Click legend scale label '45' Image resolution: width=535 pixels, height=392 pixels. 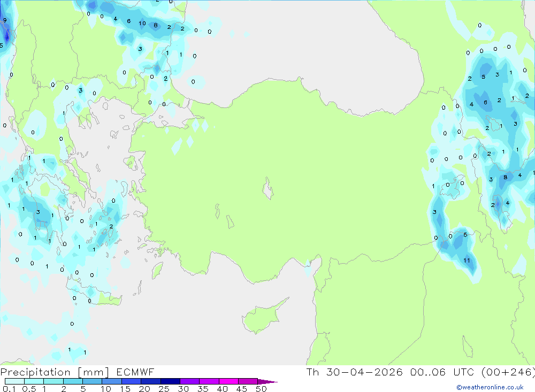(x=242, y=389)
